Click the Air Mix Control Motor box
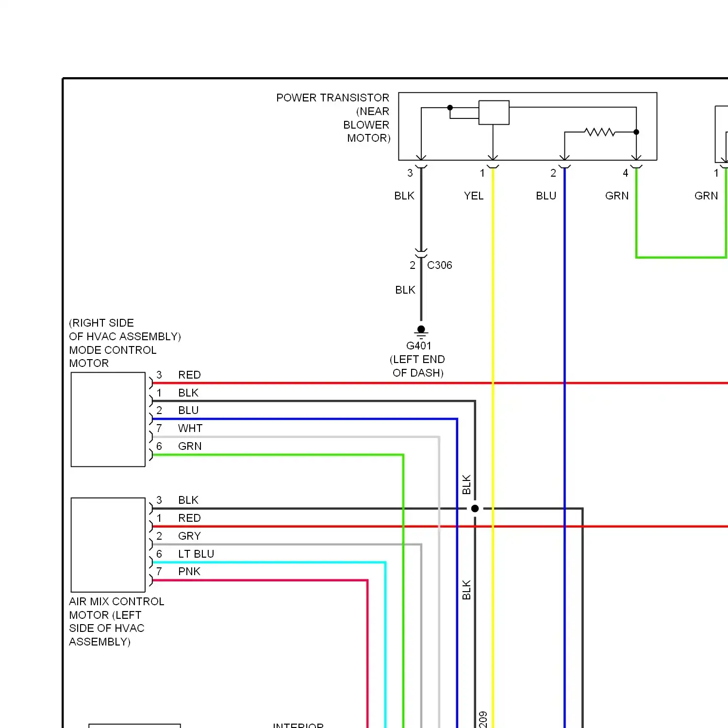 click(x=108, y=545)
